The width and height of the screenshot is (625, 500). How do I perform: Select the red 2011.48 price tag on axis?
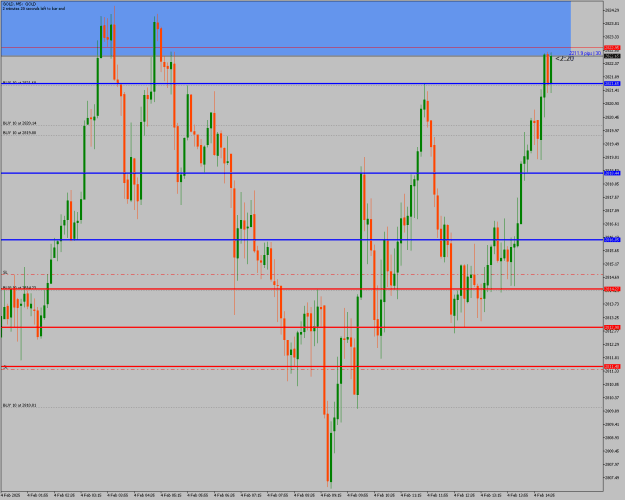pos(612,366)
